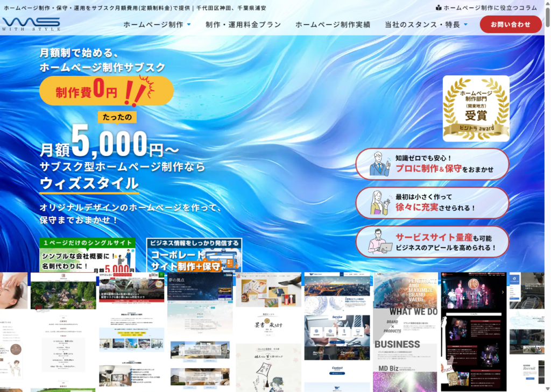The image size is (551, 392).
Task: Click the businessman illustration icon
Action: click(x=380, y=164)
